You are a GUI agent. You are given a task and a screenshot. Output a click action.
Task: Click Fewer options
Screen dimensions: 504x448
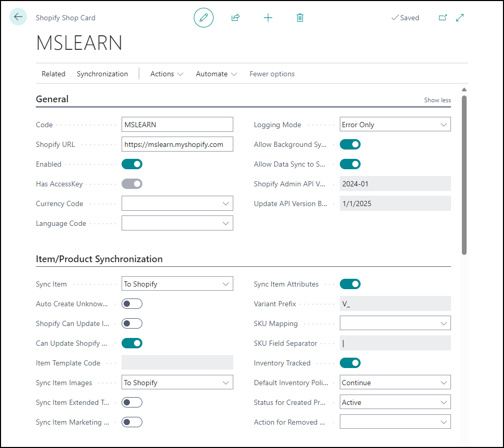[x=272, y=74]
